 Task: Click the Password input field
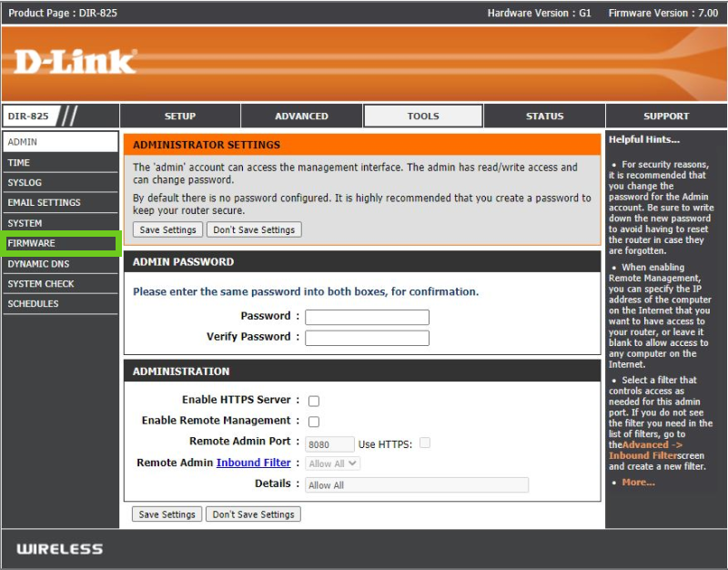367,317
